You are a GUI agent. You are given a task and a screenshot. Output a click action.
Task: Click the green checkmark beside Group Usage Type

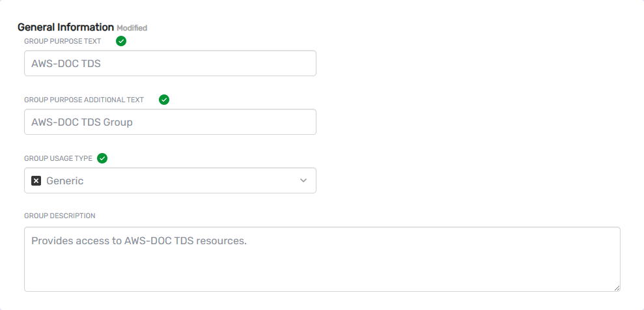(x=102, y=158)
